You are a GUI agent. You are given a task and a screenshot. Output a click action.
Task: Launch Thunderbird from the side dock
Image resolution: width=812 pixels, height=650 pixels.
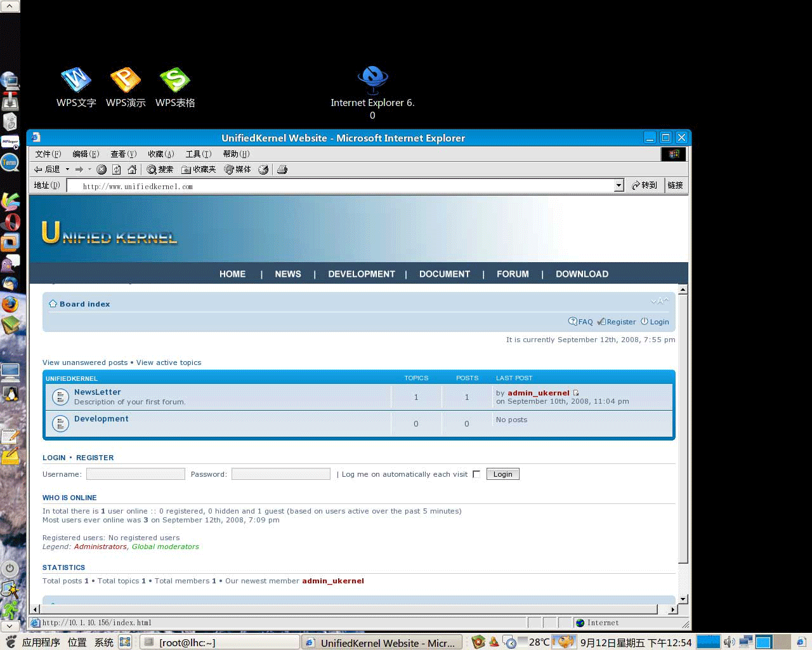pos(10,284)
